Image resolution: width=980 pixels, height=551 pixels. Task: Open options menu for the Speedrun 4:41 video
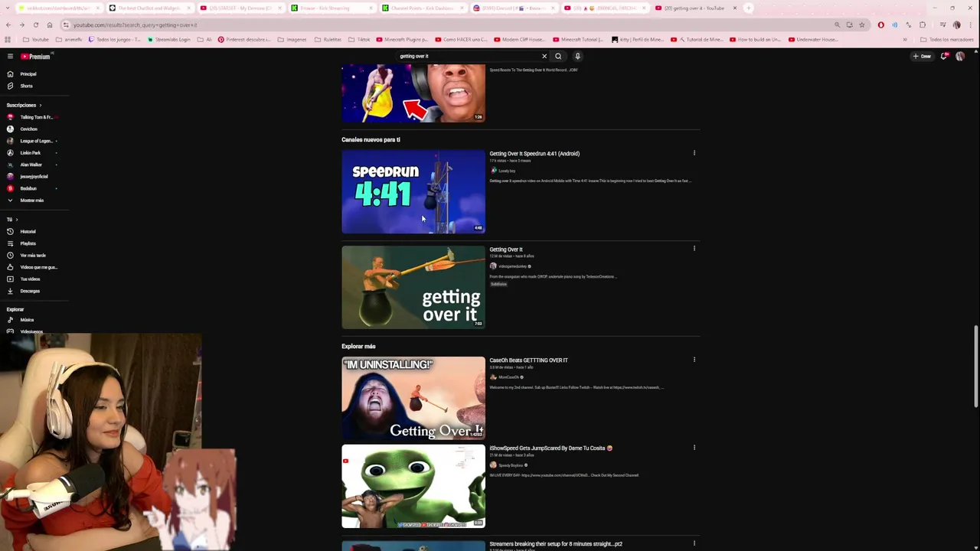point(694,153)
